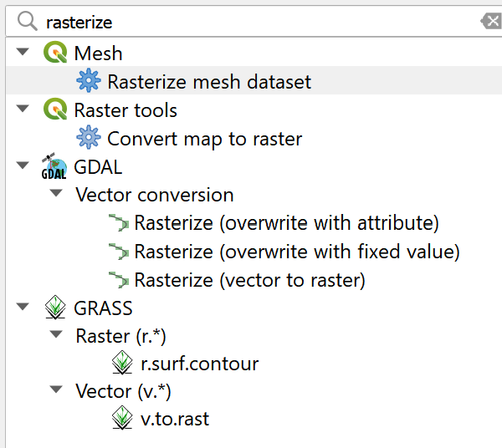502x448 pixels.
Task: Clear the rasterize search text
Action: (489, 21)
